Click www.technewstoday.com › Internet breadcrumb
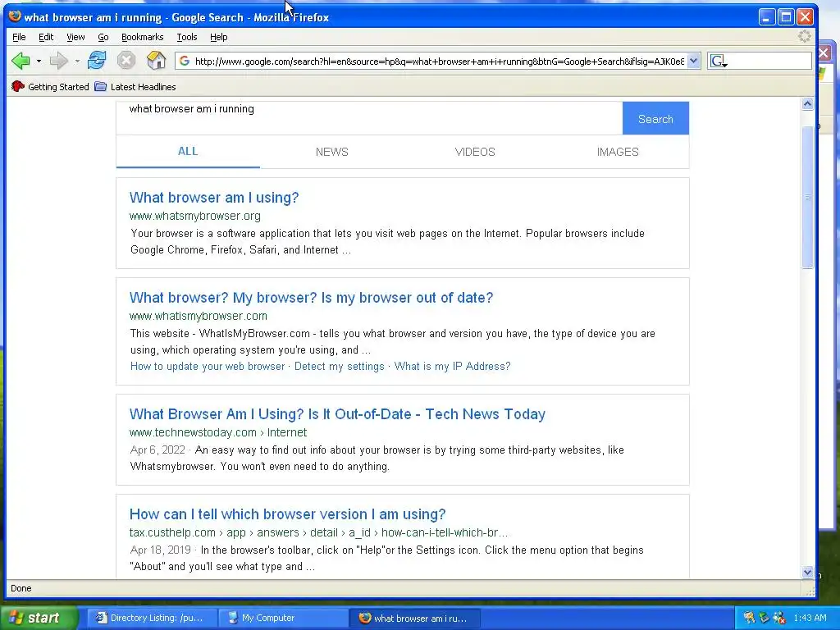This screenshot has width=840, height=630. 218,432
